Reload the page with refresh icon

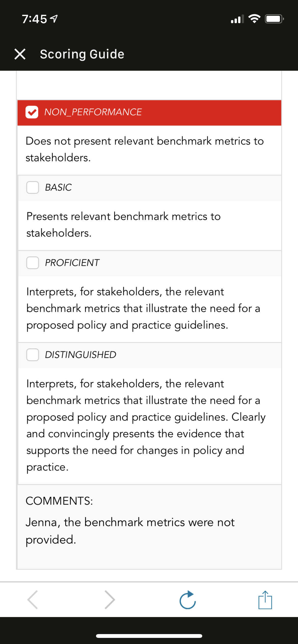tap(188, 600)
